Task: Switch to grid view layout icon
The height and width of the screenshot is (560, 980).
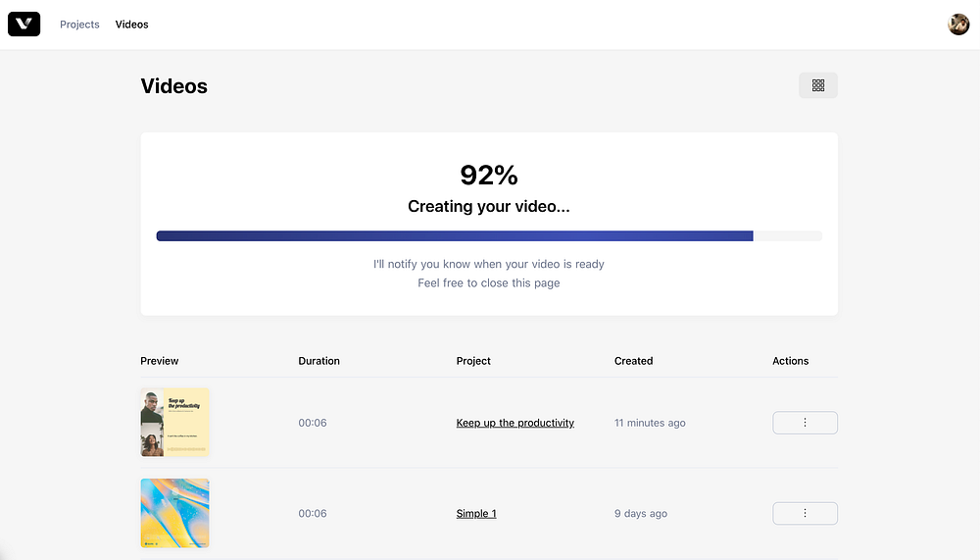Action: coord(818,85)
